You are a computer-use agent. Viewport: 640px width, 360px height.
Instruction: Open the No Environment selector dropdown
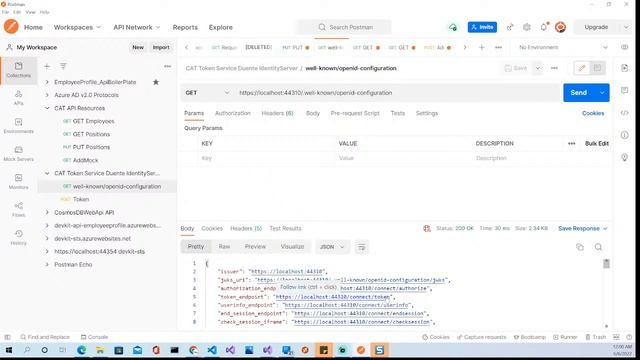563,47
